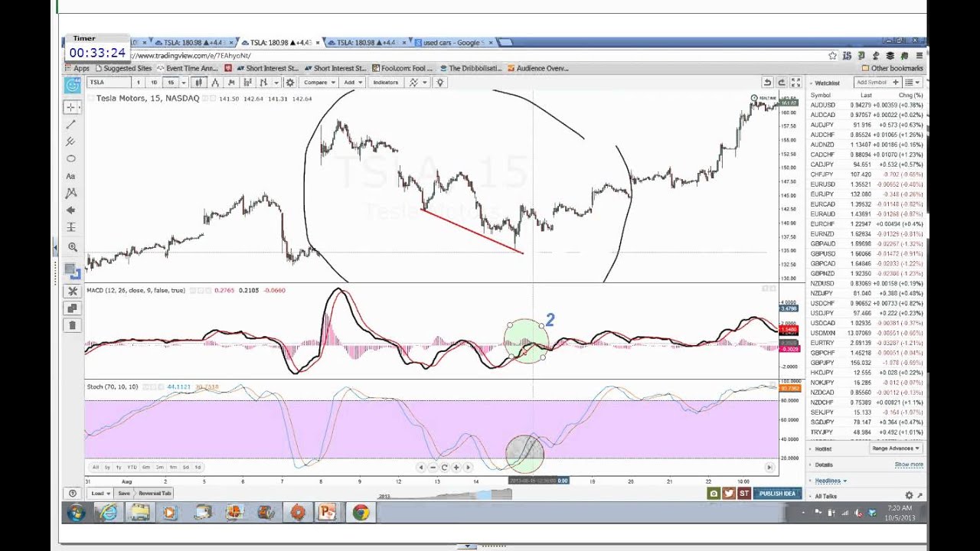
Task: Select bars chart style icon
Action: pyautogui.click(x=199, y=82)
